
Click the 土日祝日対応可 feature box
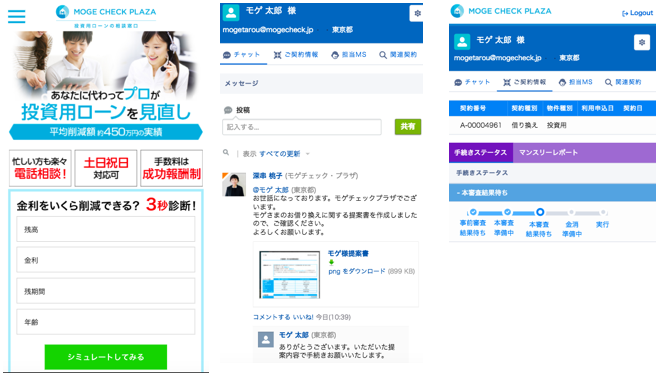pos(106,168)
